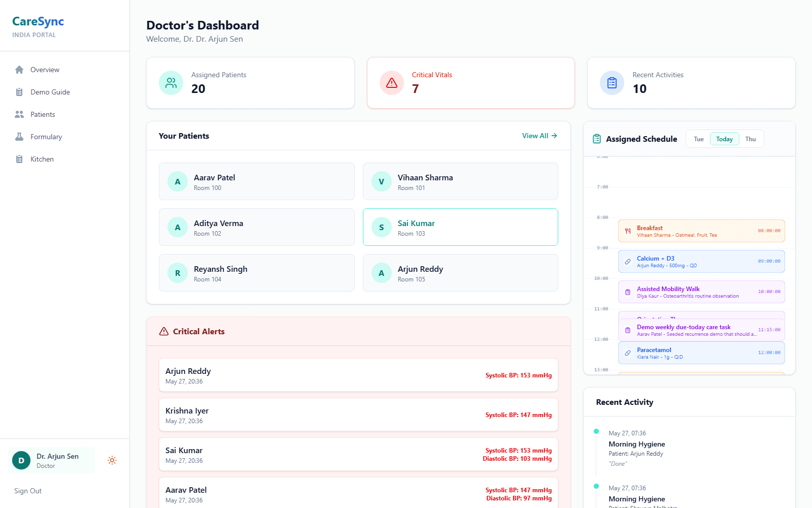Click the Demo Guide clipboard icon
Image resolution: width=812 pixels, height=508 pixels.
click(19, 92)
